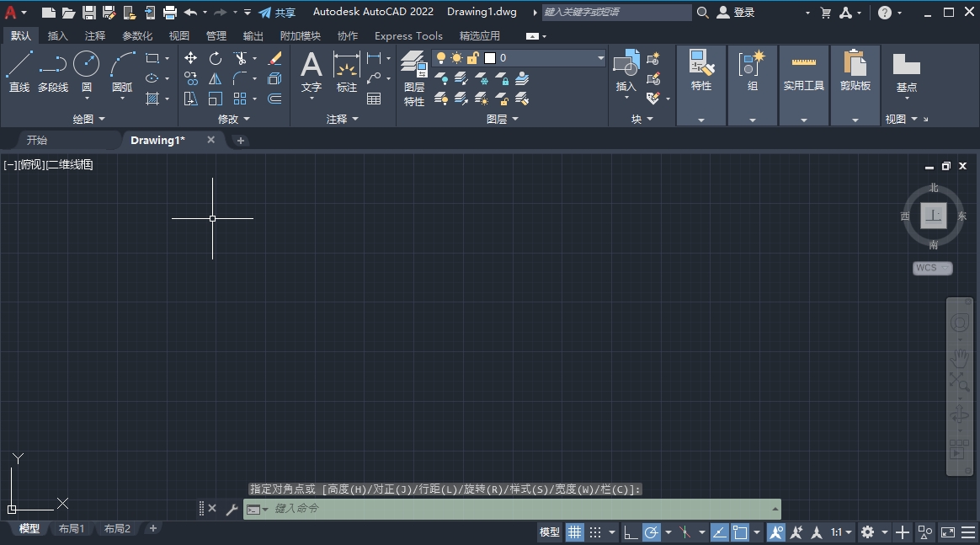Select the Polyline (多段线) tool
This screenshot has width=980, height=545.
(52, 67)
